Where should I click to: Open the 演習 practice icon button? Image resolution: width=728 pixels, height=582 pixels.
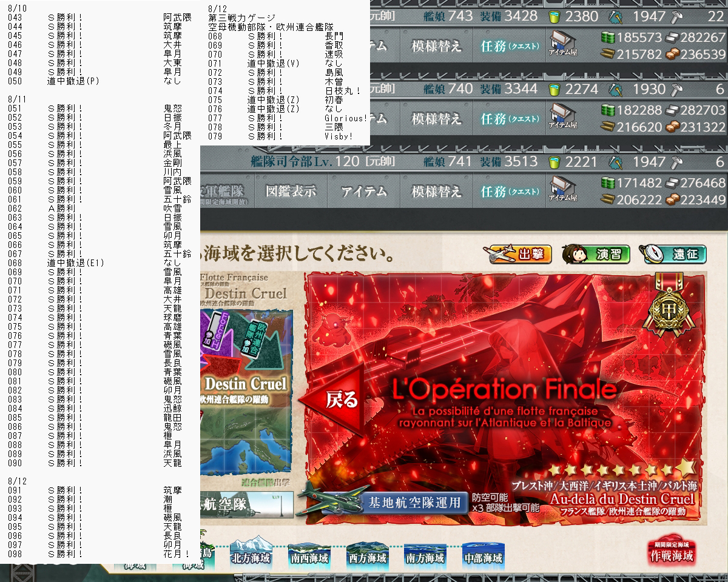(596, 253)
